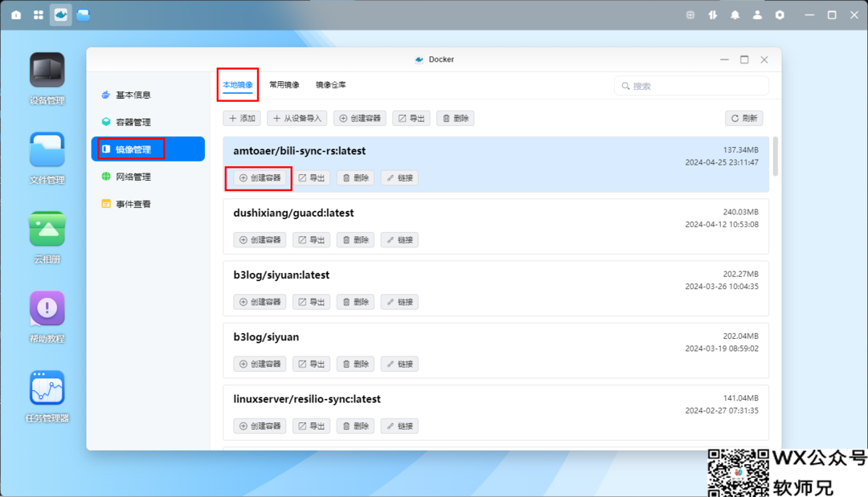Click the 搜索 search field
The height and width of the screenshot is (497, 868).
coord(691,86)
